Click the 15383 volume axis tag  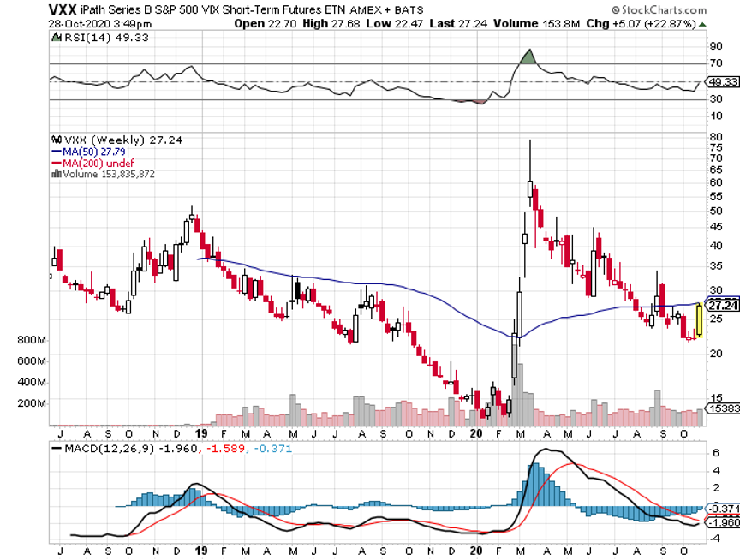tap(721, 409)
